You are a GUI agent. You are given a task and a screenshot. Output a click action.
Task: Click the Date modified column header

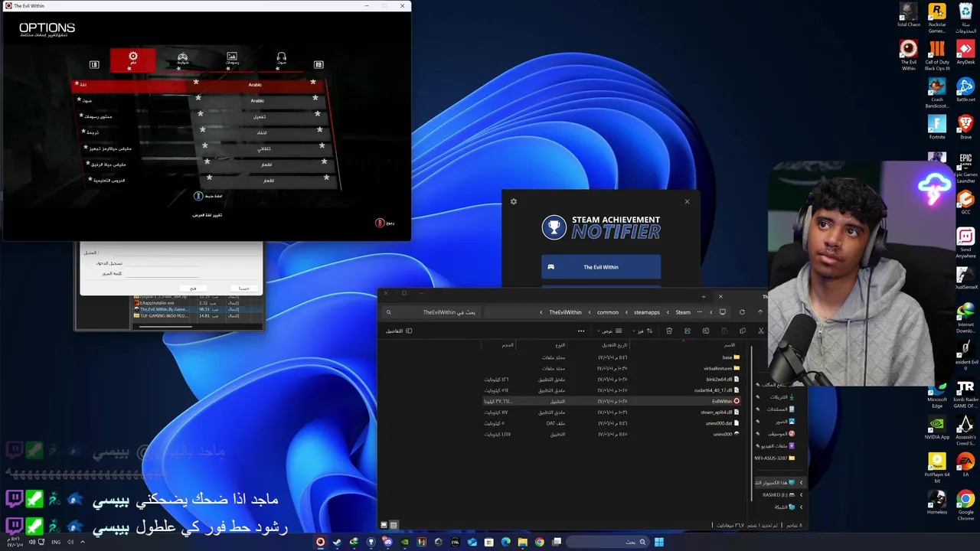point(615,345)
